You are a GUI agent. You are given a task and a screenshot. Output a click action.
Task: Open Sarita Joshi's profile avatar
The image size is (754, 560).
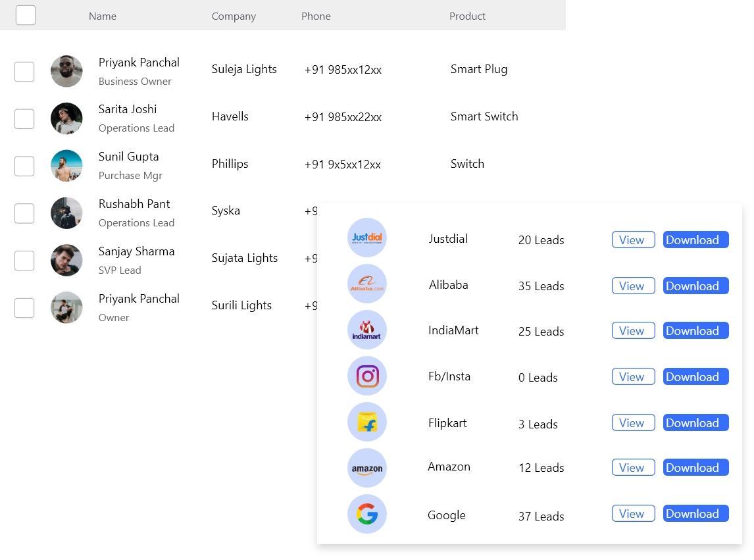(x=66, y=118)
